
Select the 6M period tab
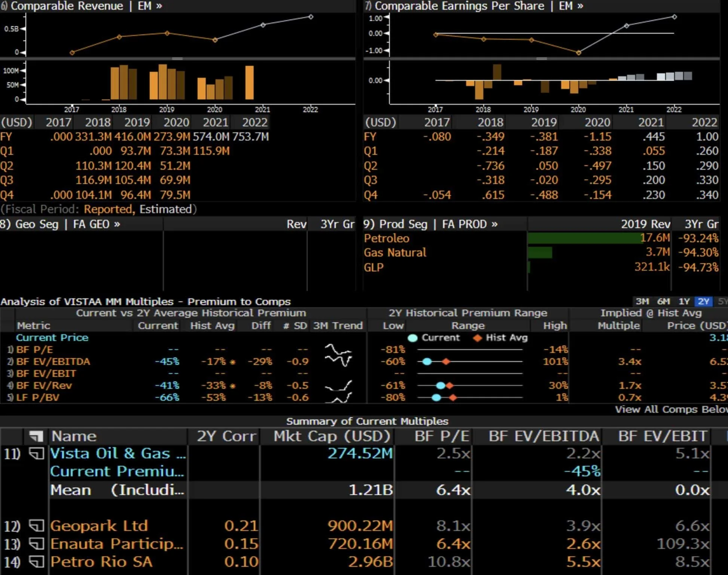pyautogui.click(x=663, y=301)
